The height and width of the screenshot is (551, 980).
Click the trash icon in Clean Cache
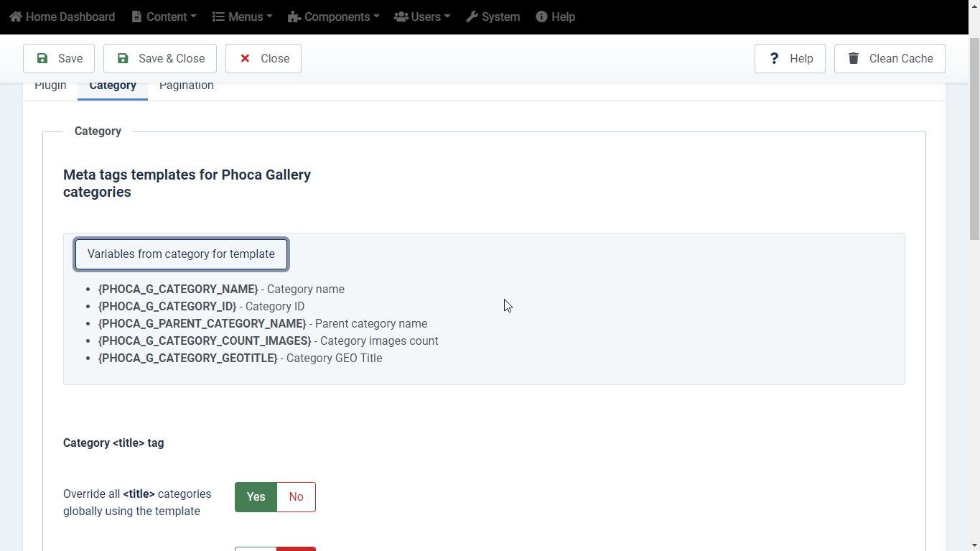(853, 59)
